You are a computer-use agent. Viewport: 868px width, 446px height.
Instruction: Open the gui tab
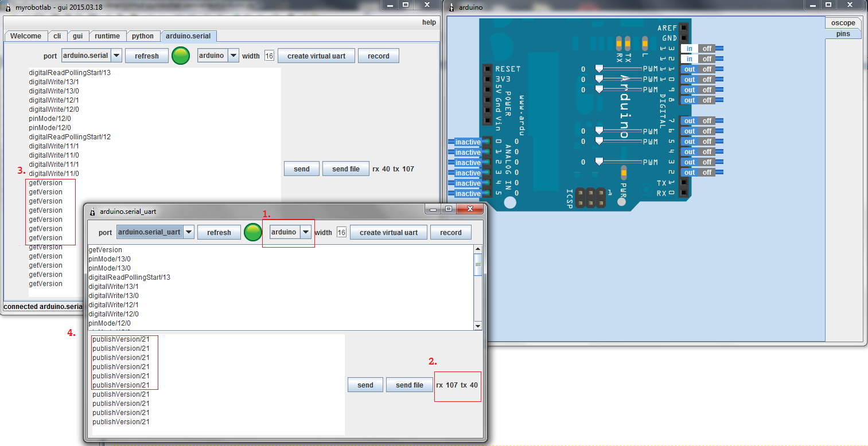point(77,36)
